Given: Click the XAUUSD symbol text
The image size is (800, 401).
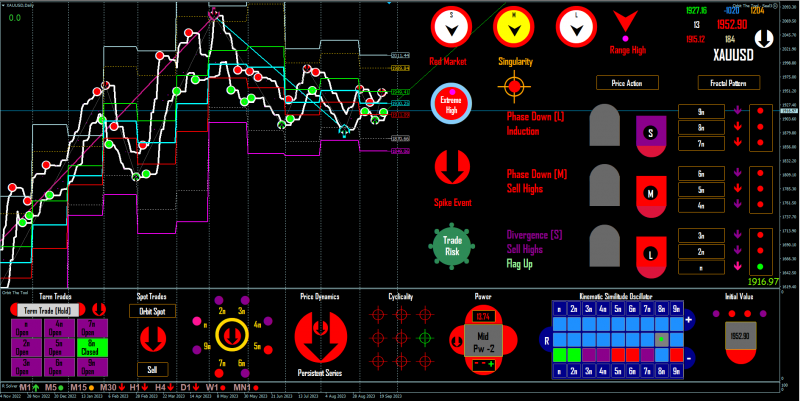Looking at the screenshot, I should (x=733, y=55).
